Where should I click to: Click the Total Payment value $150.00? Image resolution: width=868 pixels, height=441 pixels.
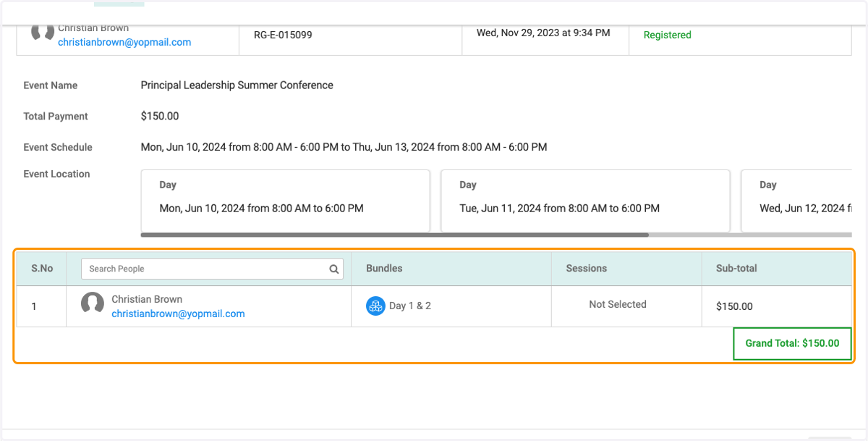click(160, 116)
